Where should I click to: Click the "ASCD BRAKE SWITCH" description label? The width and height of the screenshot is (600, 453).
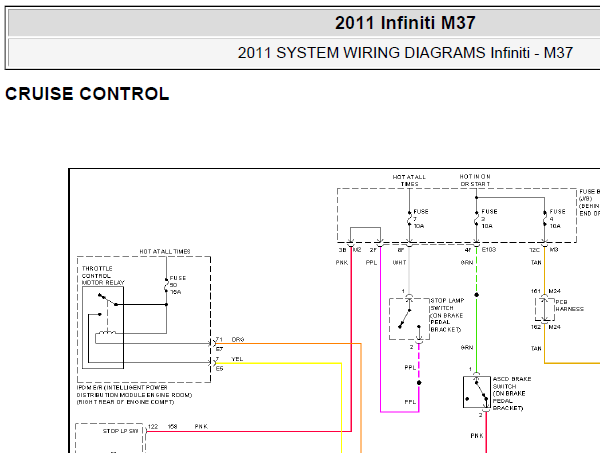click(x=512, y=393)
